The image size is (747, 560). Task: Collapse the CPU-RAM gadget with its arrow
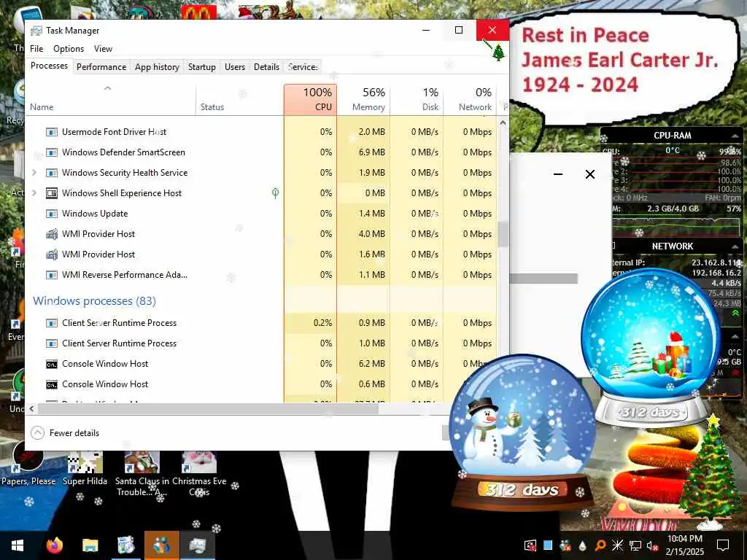[735, 136]
